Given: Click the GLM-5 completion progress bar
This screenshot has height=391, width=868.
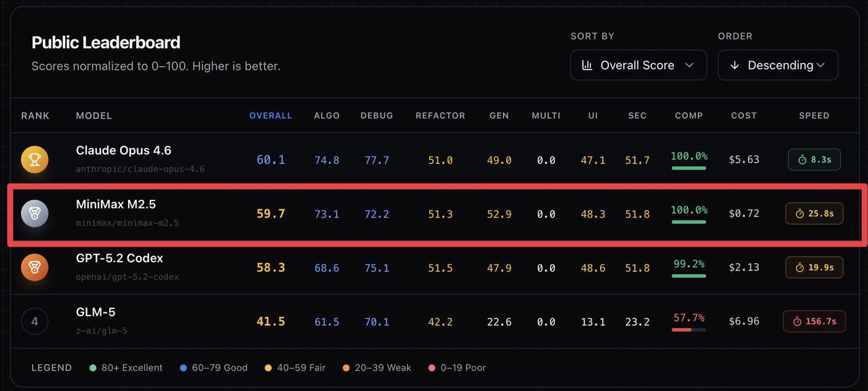Looking at the screenshot, I should 688,330.
